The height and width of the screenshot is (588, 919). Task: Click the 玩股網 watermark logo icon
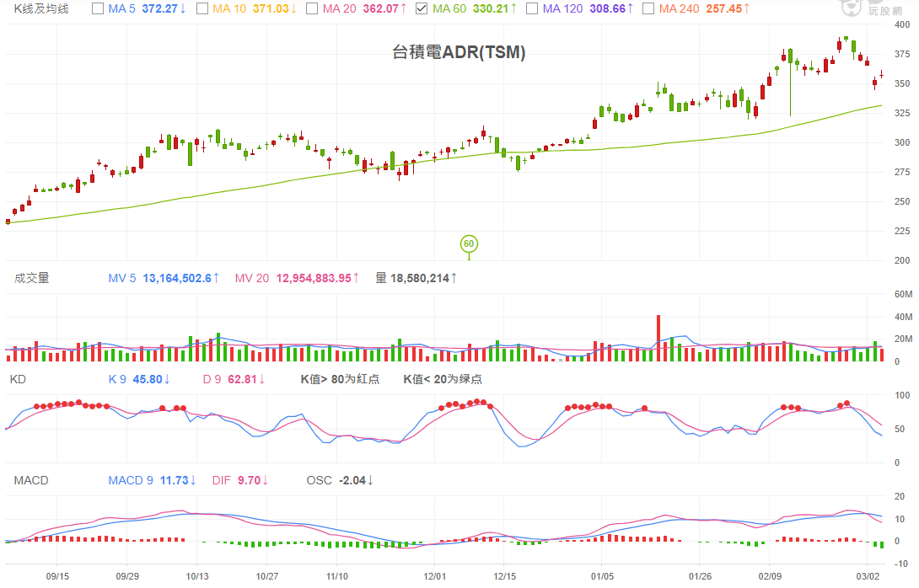coord(852,9)
